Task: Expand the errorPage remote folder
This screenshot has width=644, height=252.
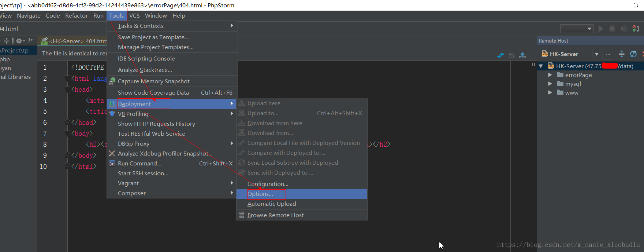Action: (x=550, y=75)
